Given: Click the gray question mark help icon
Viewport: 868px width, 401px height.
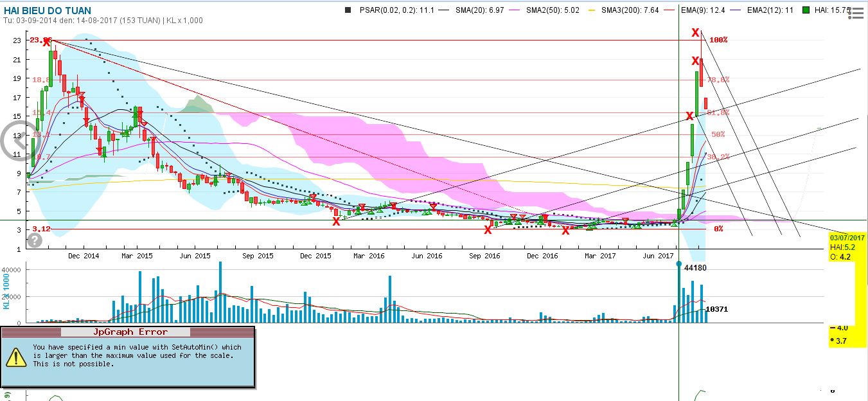Looking at the screenshot, I should tap(35, 240).
